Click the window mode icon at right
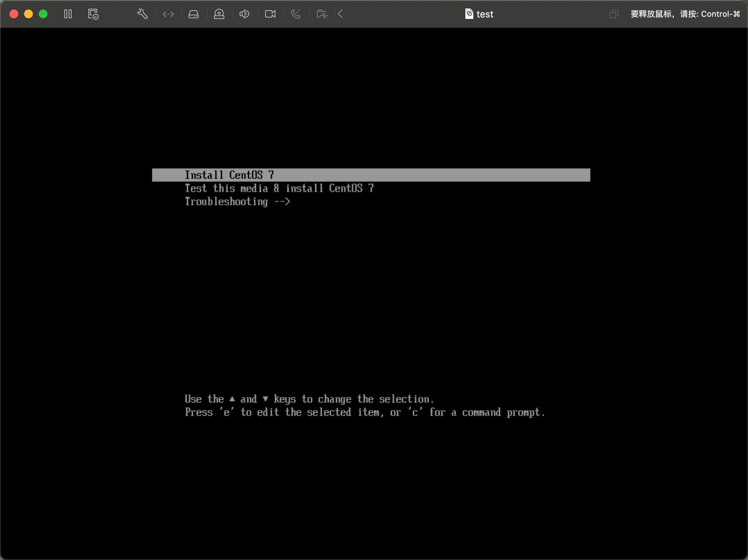The width and height of the screenshot is (748, 560). pyautogui.click(x=614, y=14)
